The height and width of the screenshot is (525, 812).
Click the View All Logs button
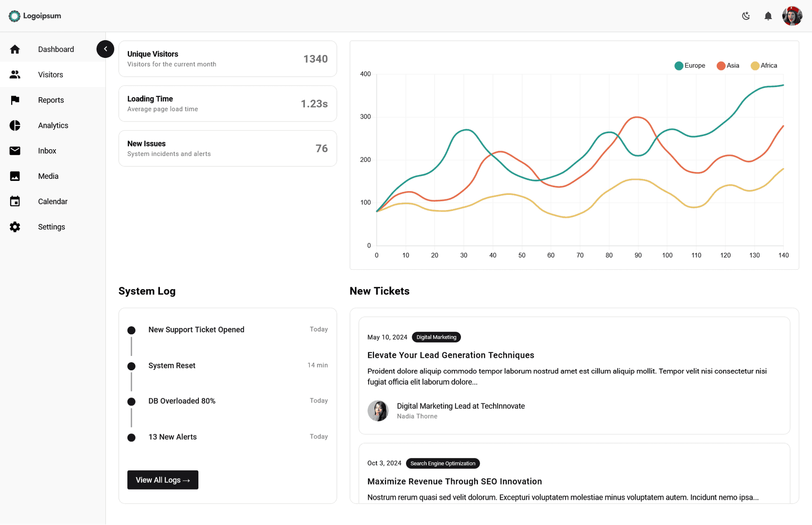click(x=162, y=480)
